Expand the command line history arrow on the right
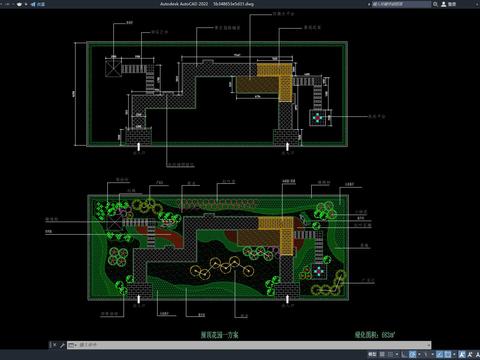This screenshot has height=360, width=480. (x=429, y=345)
